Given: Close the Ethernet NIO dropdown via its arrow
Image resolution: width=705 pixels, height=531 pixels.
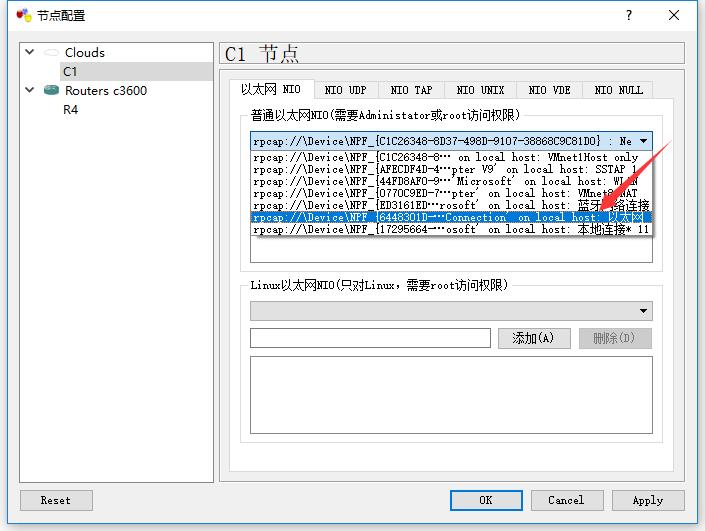Looking at the screenshot, I should [643, 141].
